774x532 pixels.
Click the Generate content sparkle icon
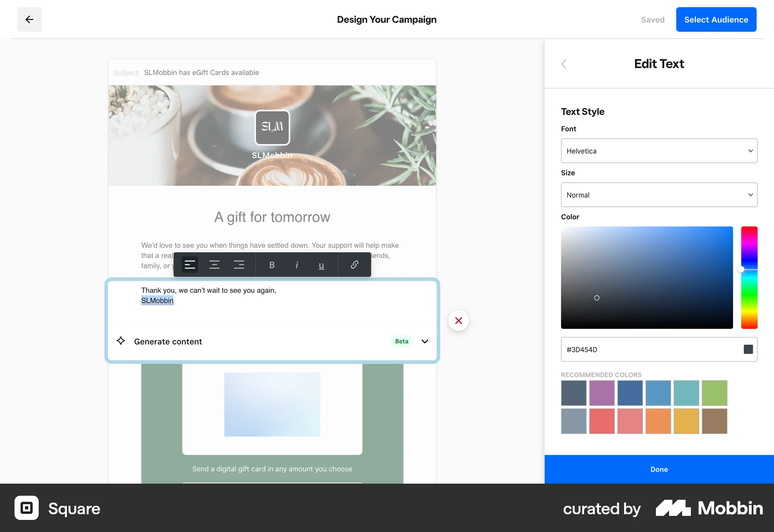pos(121,341)
